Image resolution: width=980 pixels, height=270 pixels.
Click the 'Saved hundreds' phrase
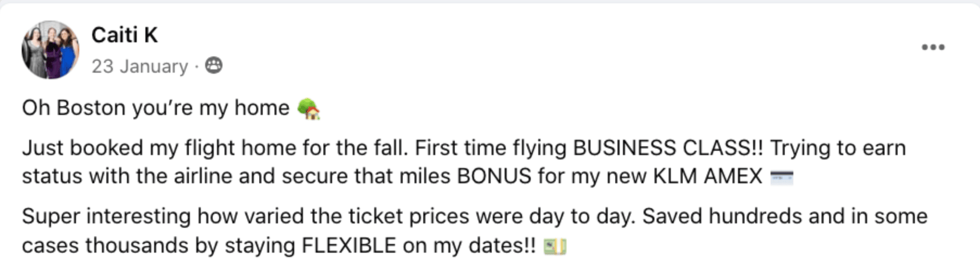(722, 216)
